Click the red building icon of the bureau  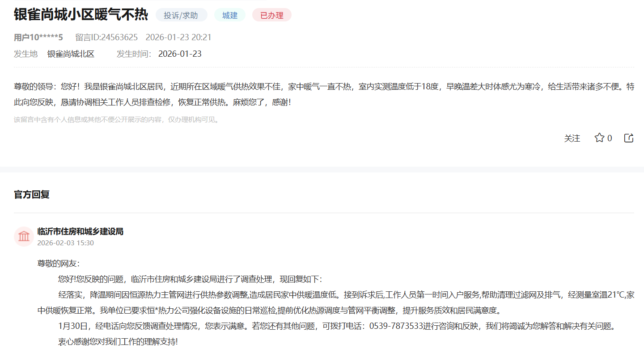coord(24,236)
